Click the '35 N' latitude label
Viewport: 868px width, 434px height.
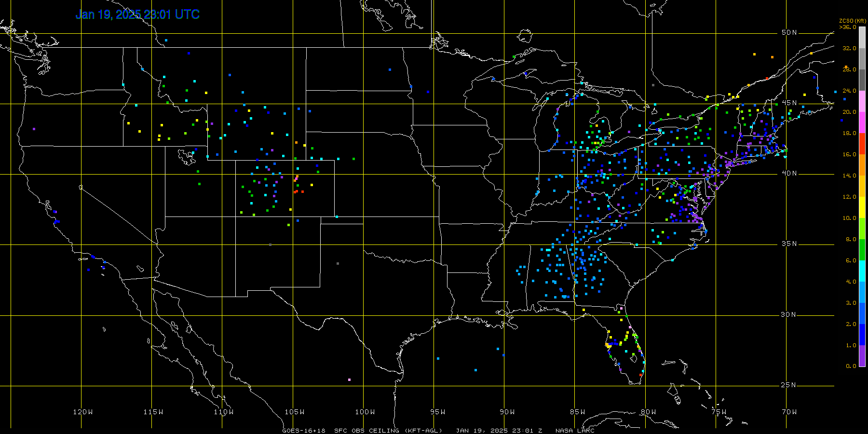tap(789, 244)
